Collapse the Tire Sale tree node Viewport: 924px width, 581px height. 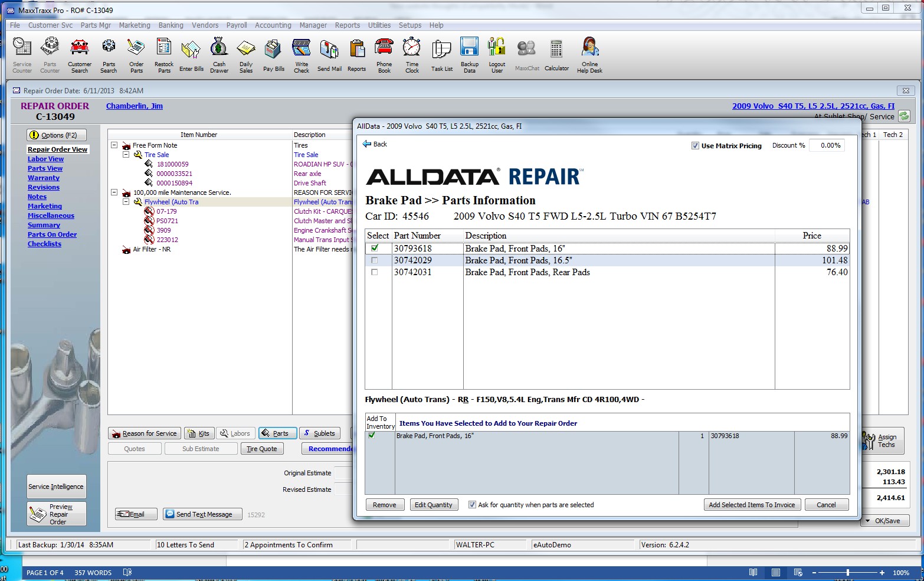126,155
